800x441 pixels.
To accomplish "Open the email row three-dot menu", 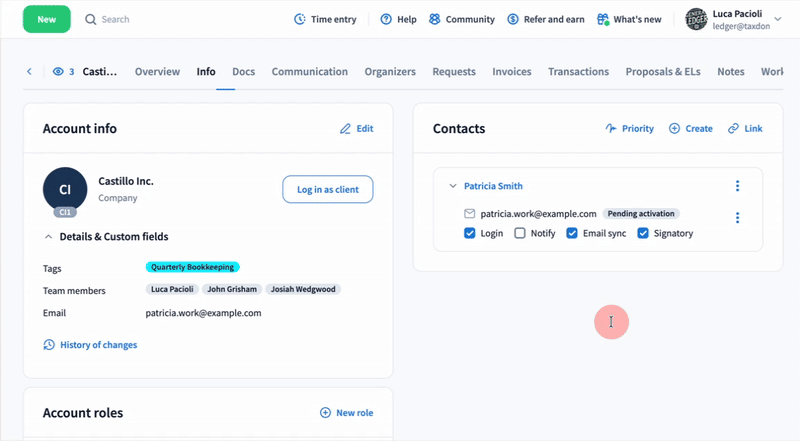I will pyautogui.click(x=737, y=218).
